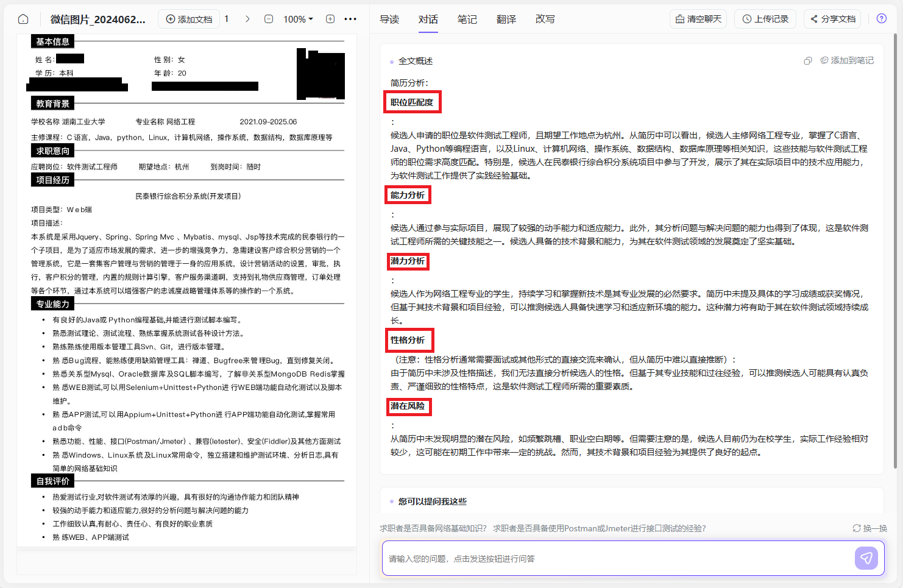Image resolution: width=903 pixels, height=588 pixels.
Task: Copy the 全文概述 answer
Action: pos(808,60)
